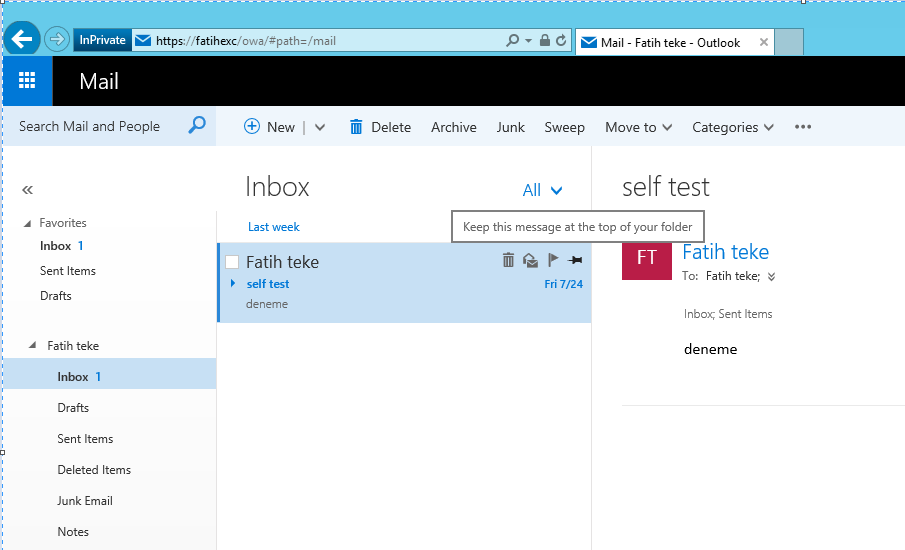Switch to the Mail - Fatih teke - Outlook tab
The width and height of the screenshot is (905, 550).
tap(670, 43)
